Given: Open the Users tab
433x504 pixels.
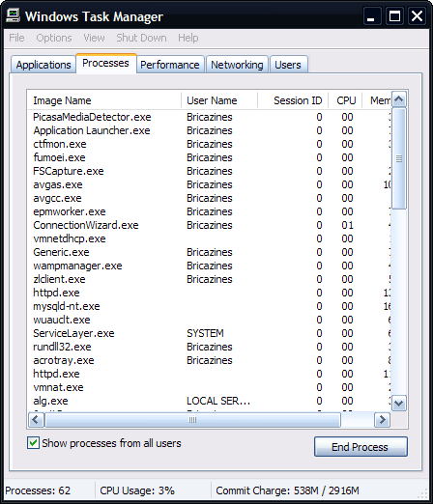Looking at the screenshot, I should [288, 65].
